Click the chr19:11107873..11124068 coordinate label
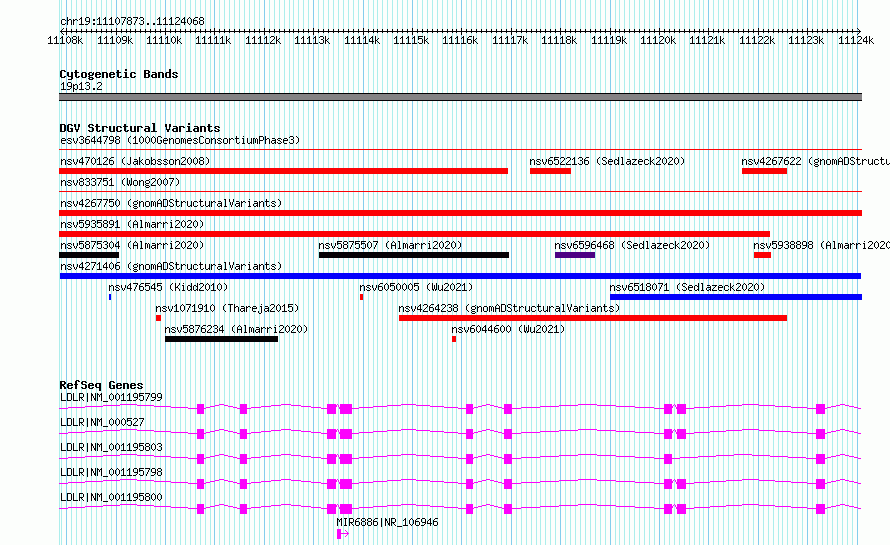 [x=132, y=22]
